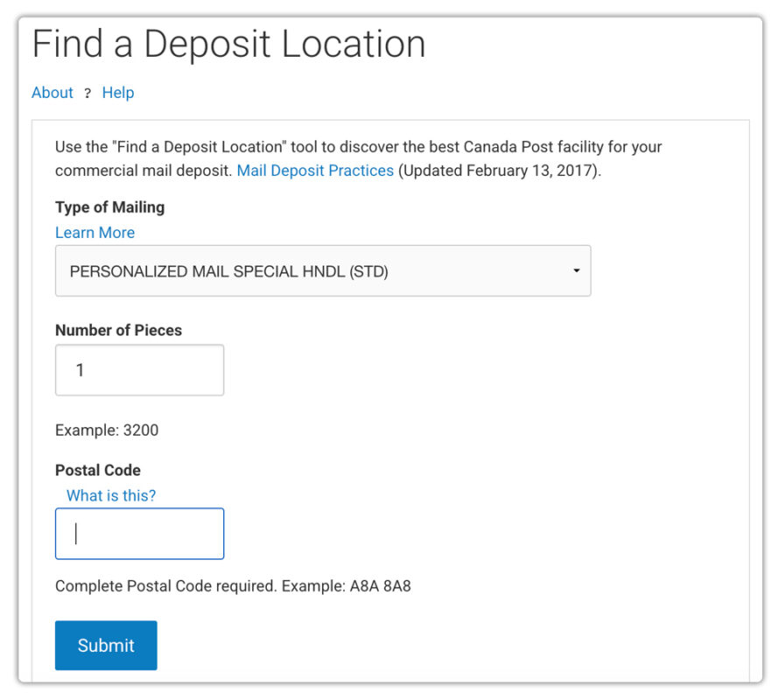
Task: Click the Type of Mailing label
Action: tap(109, 206)
